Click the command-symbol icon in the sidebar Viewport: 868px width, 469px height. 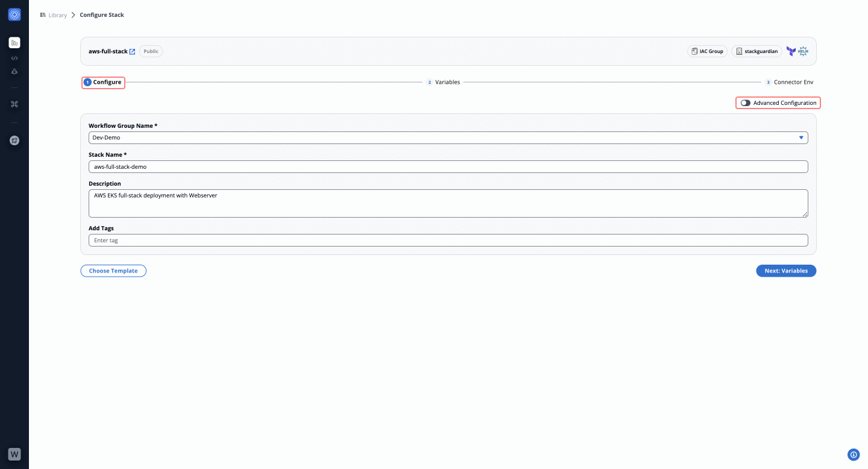(x=14, y=104)
